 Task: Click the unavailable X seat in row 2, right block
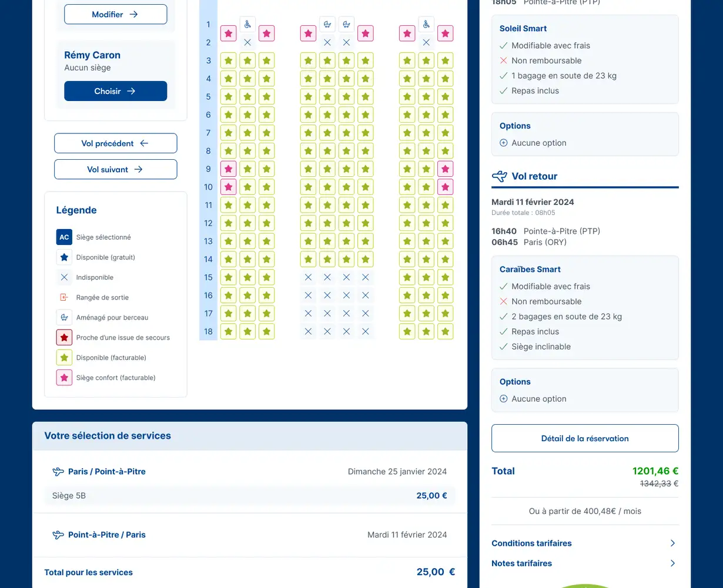(x=426, y=42)
